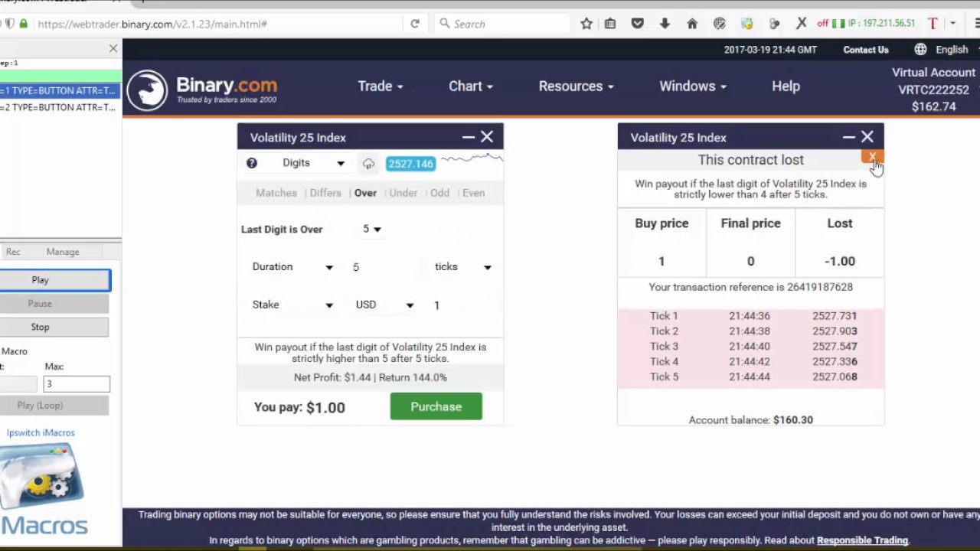Open the Chart menu

tap(471, 86)
